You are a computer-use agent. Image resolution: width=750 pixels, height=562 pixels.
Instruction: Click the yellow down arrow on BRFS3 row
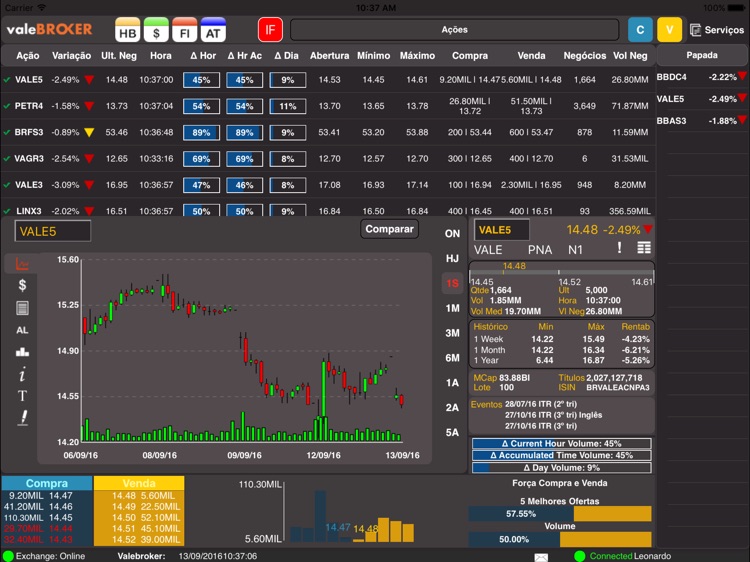point(89,132)
